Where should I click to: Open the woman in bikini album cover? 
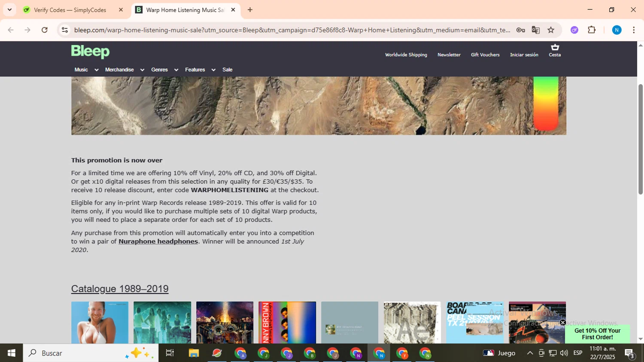(x=100, y=322)
